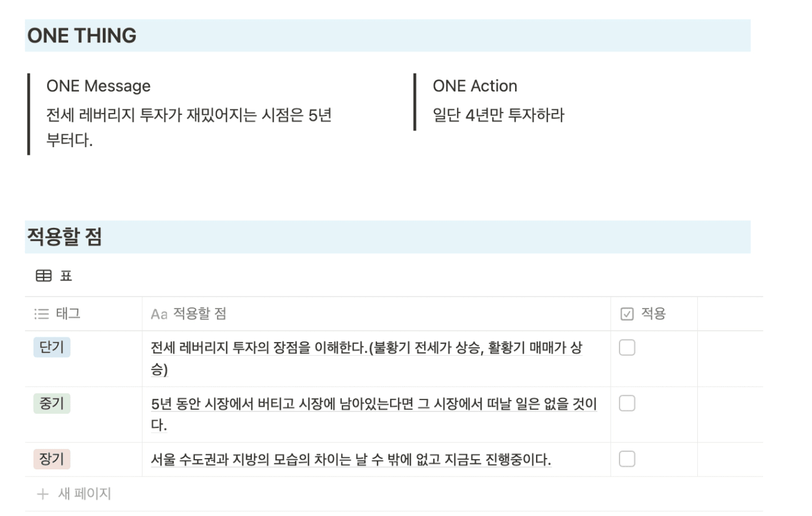Click the plus icon beside 새 페이지
This screenshot has height=516, width=812.
(x=42, y=494)
